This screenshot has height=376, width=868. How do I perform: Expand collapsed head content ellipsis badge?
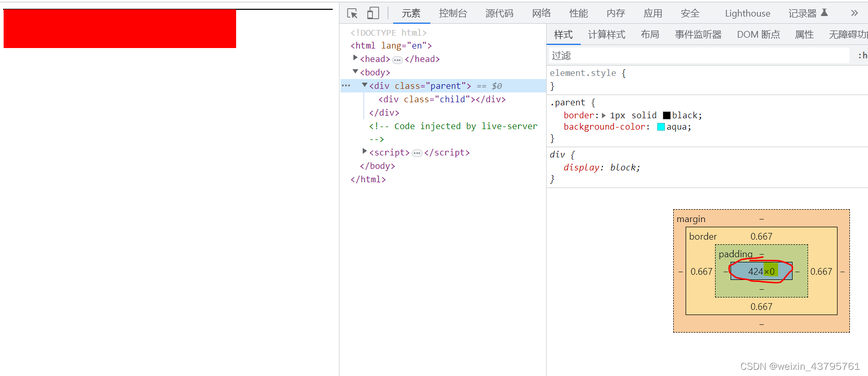397,60
